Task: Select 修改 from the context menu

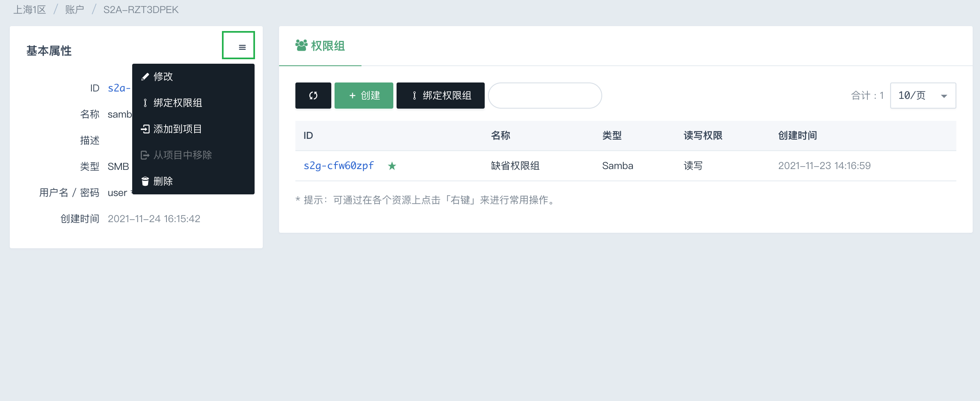Action: click(163, 77)
